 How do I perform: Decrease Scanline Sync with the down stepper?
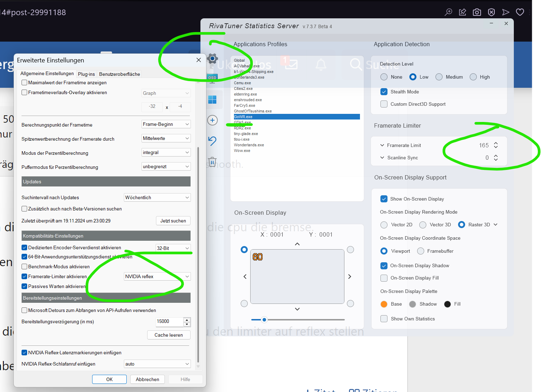click(496, 160)
